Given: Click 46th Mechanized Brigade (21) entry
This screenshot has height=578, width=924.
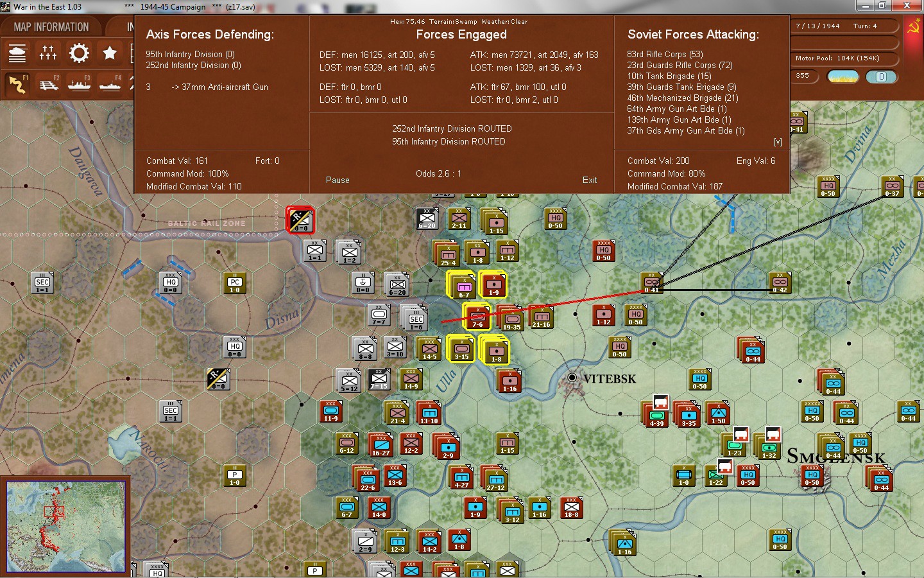Looking at the screenshot, I should [683, 98].
